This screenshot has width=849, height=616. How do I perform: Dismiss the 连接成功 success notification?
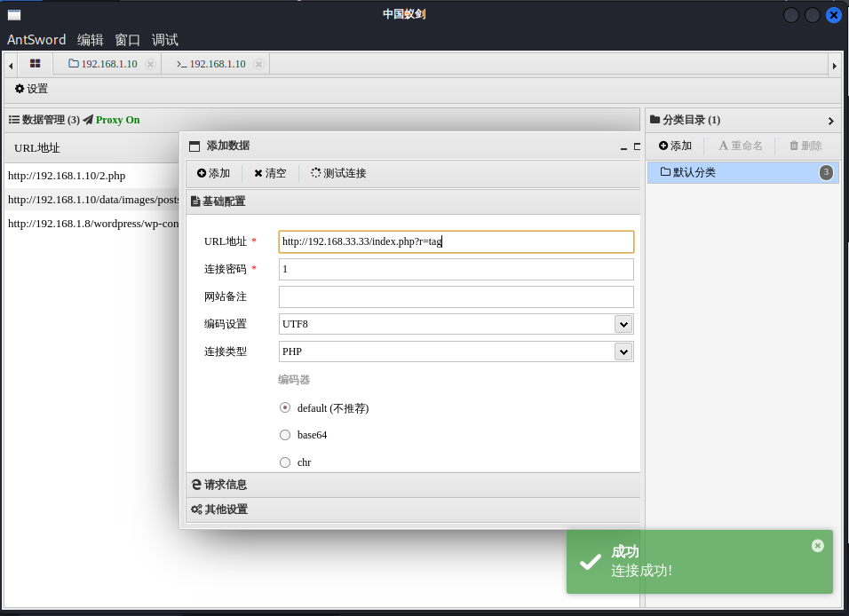coord(818,546)
